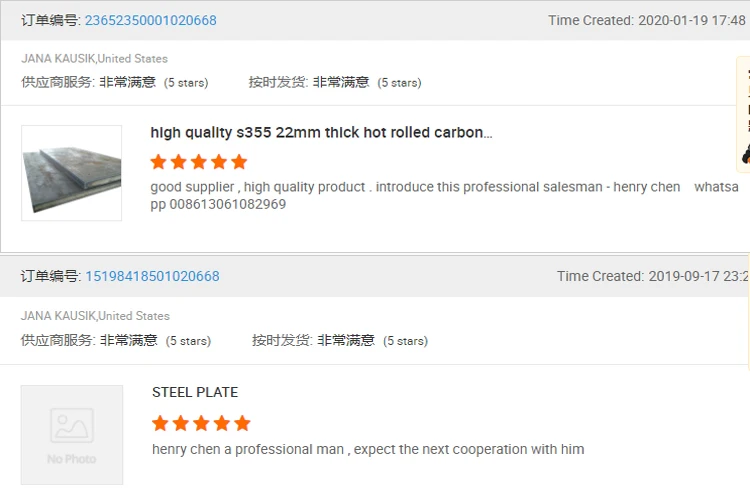Open the floating side widget at right edge
The image size is (750, 500).
click(x=744, y=115)
